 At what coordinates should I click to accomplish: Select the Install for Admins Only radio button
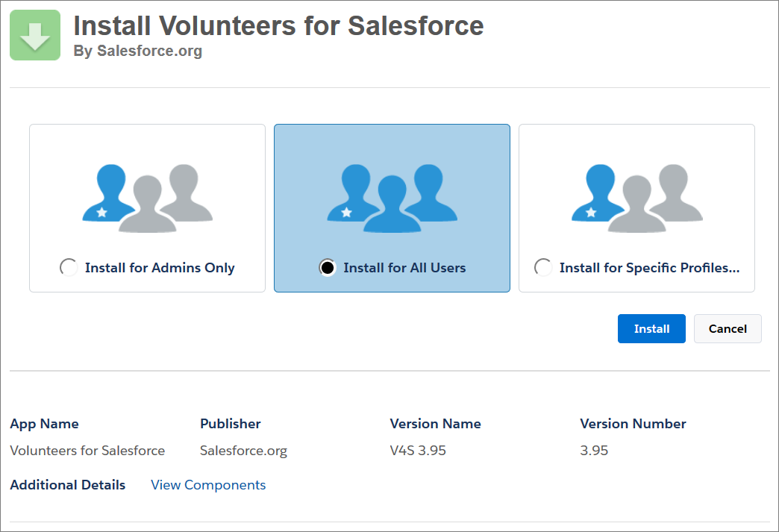click(x=69, y=267)
